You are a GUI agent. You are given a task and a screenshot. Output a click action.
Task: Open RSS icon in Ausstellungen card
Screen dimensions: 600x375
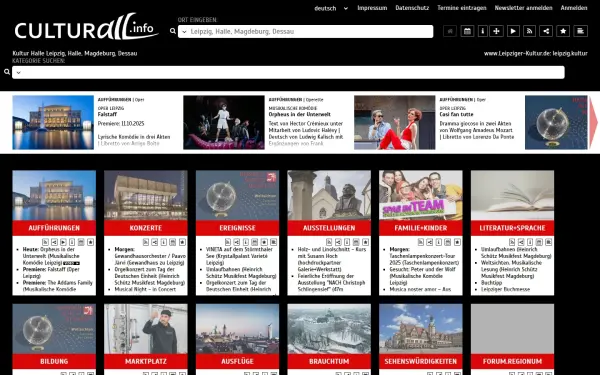point(328,242)
